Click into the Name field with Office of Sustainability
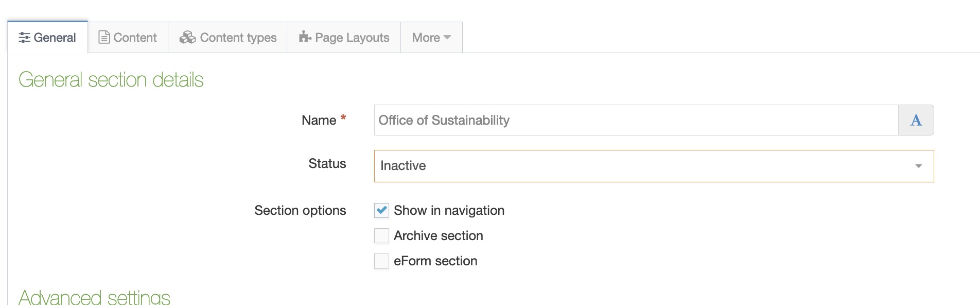 click(x=636, y=121)
